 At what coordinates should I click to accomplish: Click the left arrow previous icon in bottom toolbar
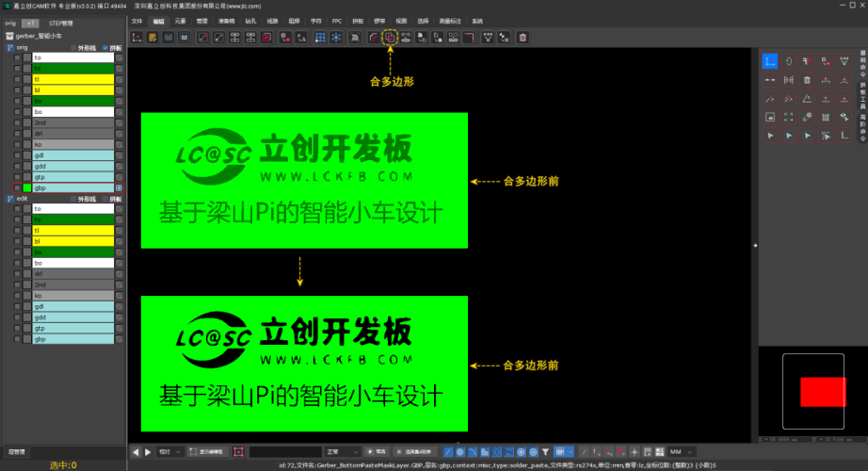pos(136,452)
